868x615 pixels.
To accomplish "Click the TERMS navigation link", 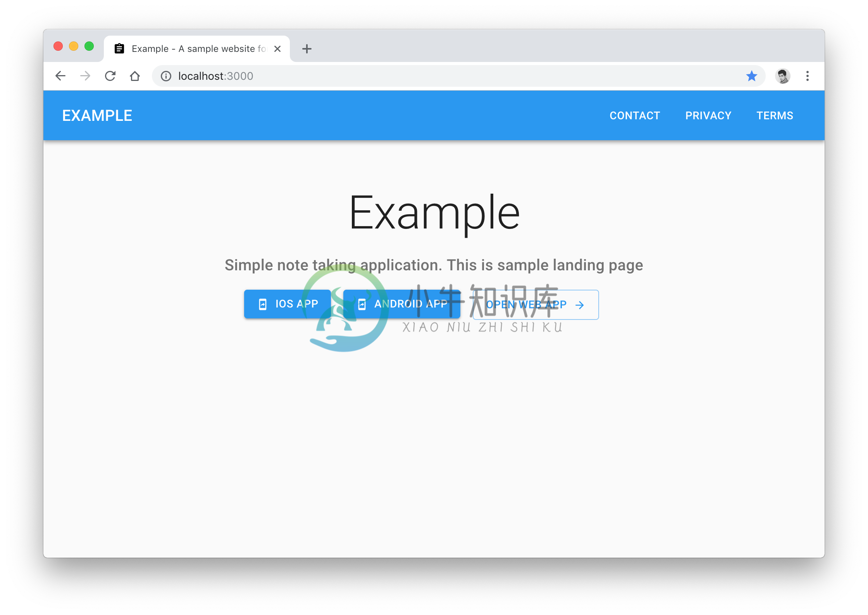I will (x=775, y=116).
